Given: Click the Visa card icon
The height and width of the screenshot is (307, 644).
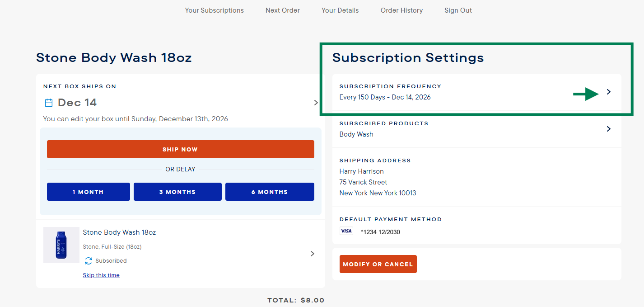Looking at the screenshot, I should pos(346,231).
